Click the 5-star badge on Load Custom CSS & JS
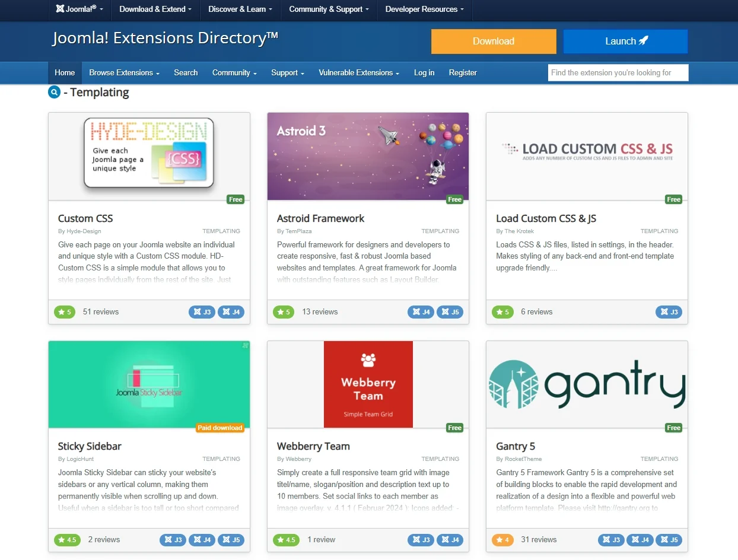738x560 pixels. click(502, 312)
